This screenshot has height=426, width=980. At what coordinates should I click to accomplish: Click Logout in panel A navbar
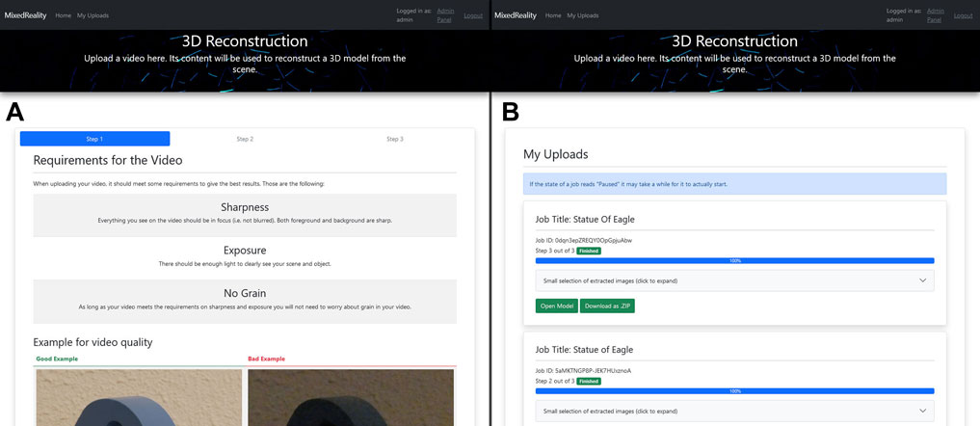click(473, 15)
